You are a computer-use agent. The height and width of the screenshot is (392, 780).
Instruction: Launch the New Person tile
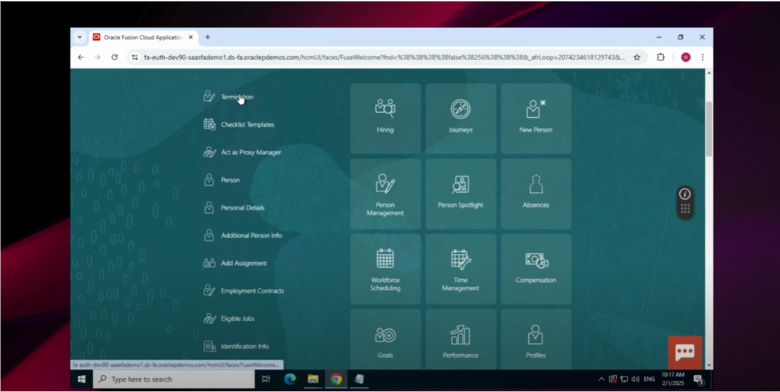click(536, 118)
